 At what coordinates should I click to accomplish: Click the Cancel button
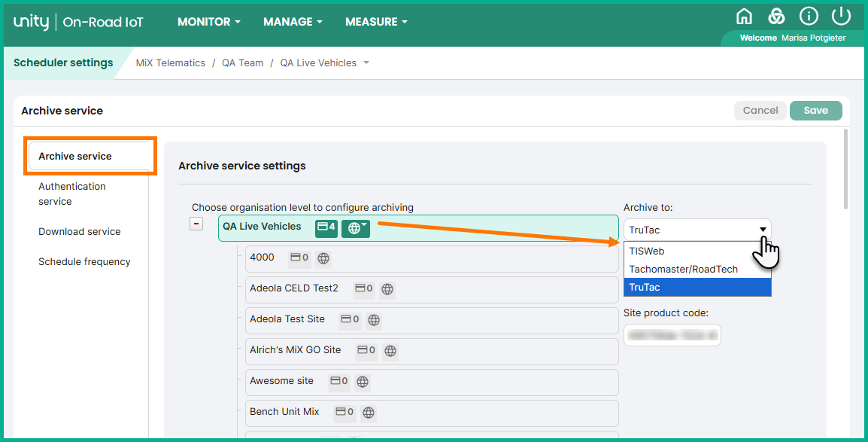tap(760, 110)
